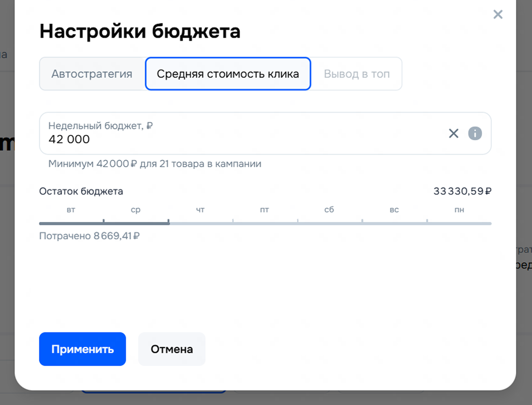Click the Потрачено 8 669,41 ₽ text
Image resolution: width=532 pixels, height=405 pixels.
click(x=89, y=236)
